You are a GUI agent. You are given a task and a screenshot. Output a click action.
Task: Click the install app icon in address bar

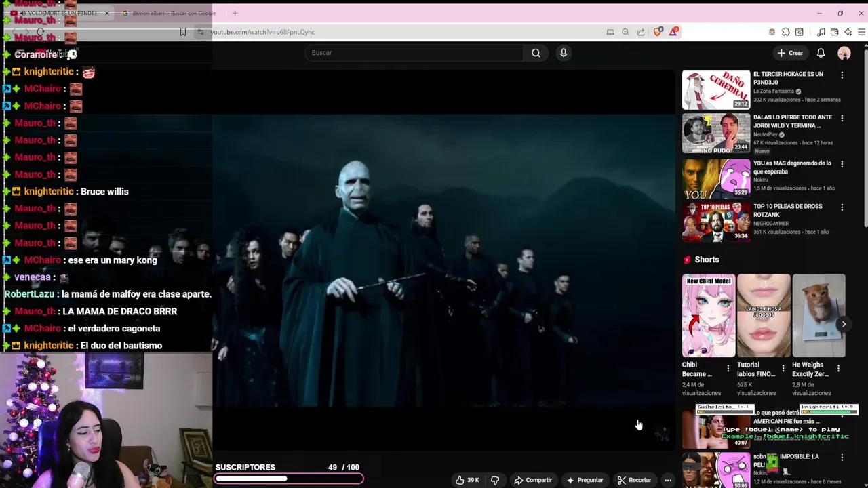[610, 32]
